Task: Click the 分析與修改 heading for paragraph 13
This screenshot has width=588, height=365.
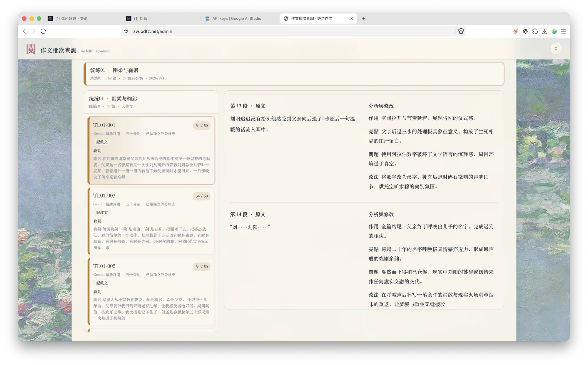Action: click(x=381, y=106)
